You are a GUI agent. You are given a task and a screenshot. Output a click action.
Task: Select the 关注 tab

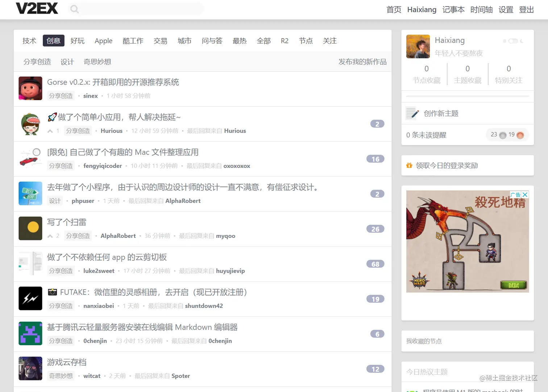[330, 41]
